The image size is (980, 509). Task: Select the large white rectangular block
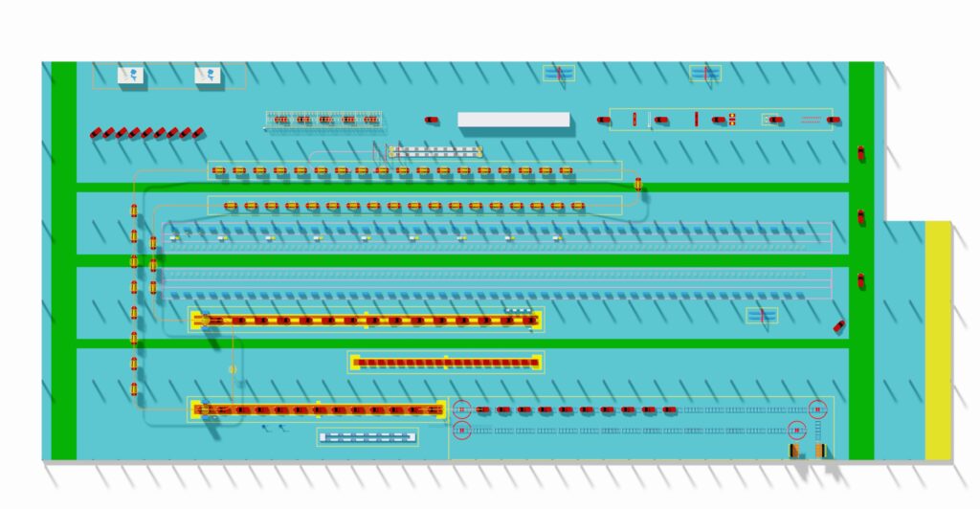[513, 120]
